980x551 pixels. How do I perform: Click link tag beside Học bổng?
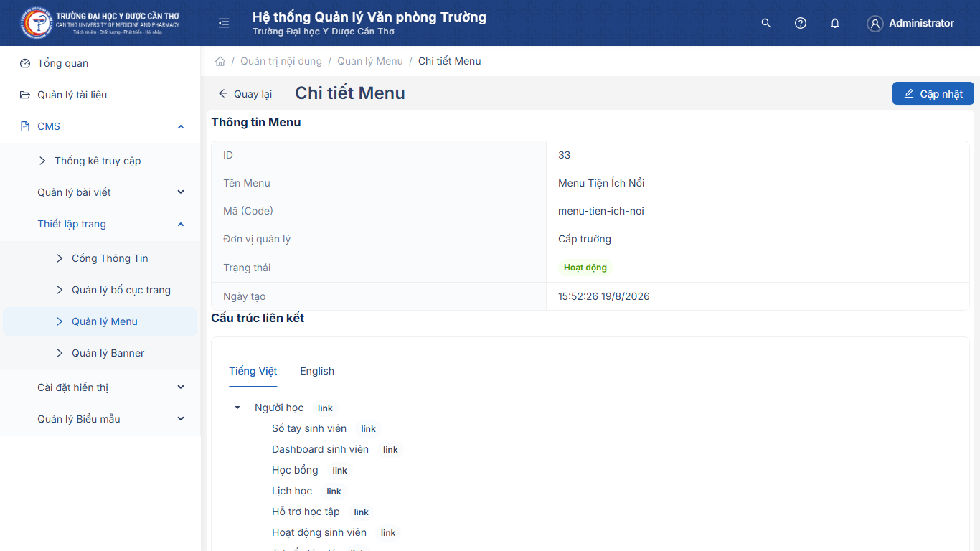coord(340,471)
